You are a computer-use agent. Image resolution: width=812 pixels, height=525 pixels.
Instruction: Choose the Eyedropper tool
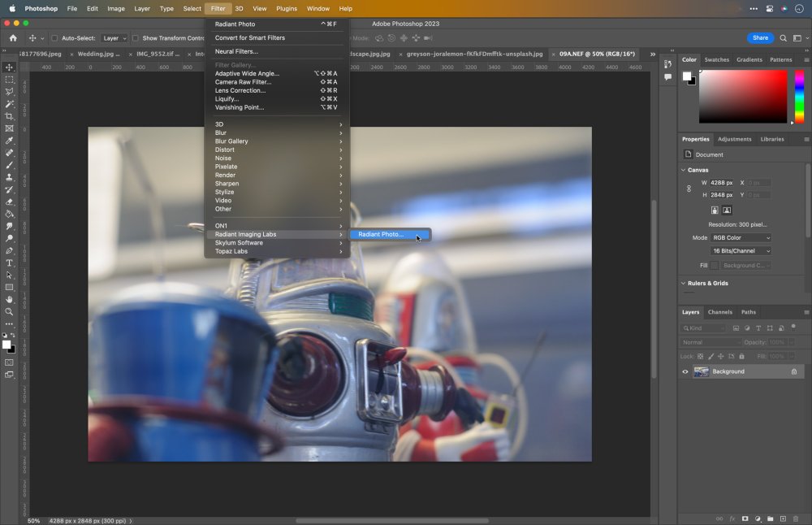pos(10,141)
